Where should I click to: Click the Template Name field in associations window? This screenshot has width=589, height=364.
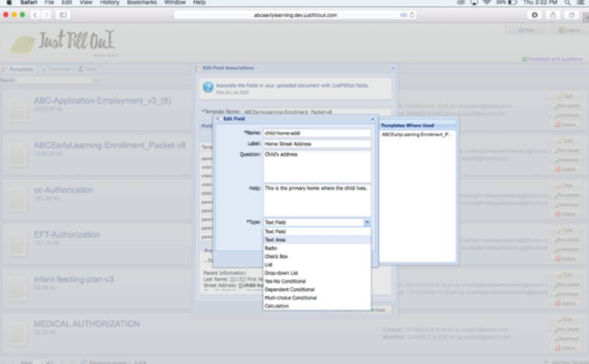coord(316,112)
